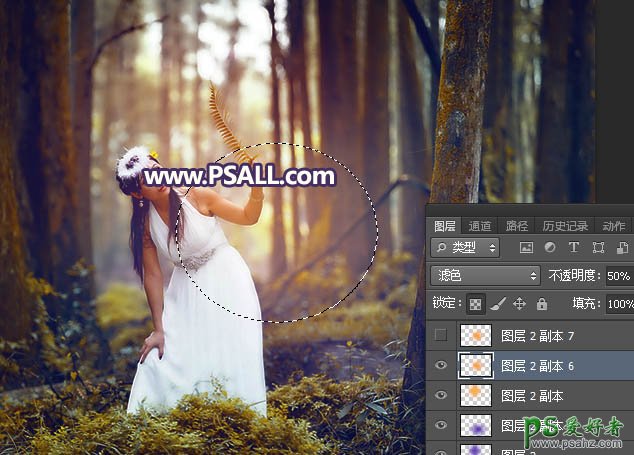Screen dimensions: 634x455
Task: Enable lock position icon
Action: [x=520, y=303]
